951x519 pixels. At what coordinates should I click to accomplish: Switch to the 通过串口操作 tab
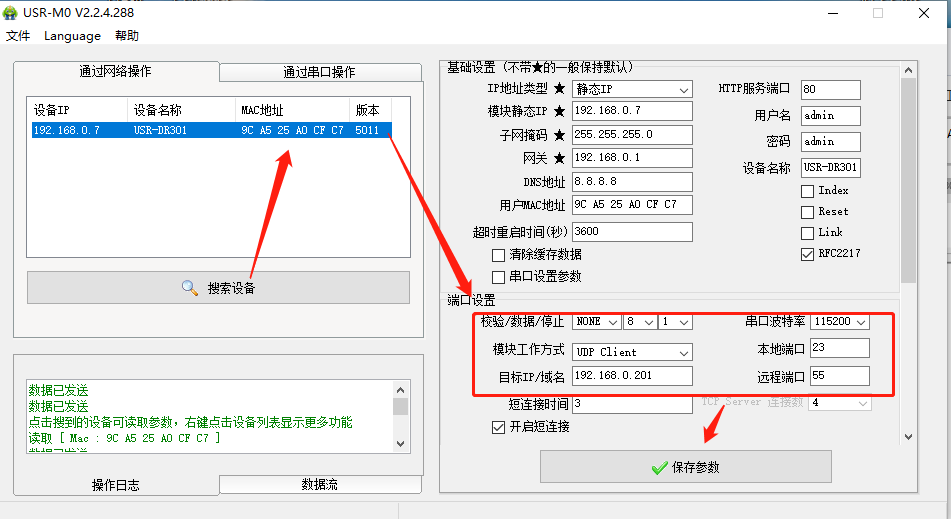(x=319, y=72)
